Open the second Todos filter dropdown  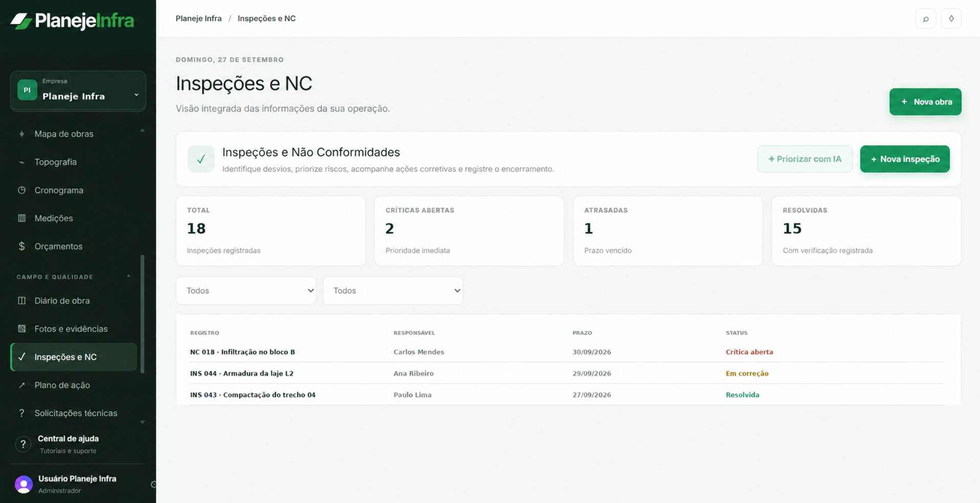[x=393, y=291]
